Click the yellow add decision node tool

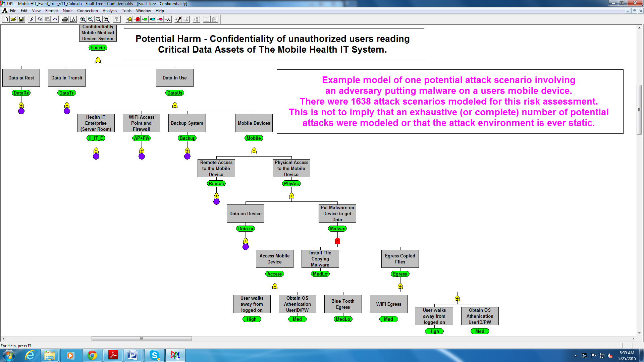click(x=129, y=19)
